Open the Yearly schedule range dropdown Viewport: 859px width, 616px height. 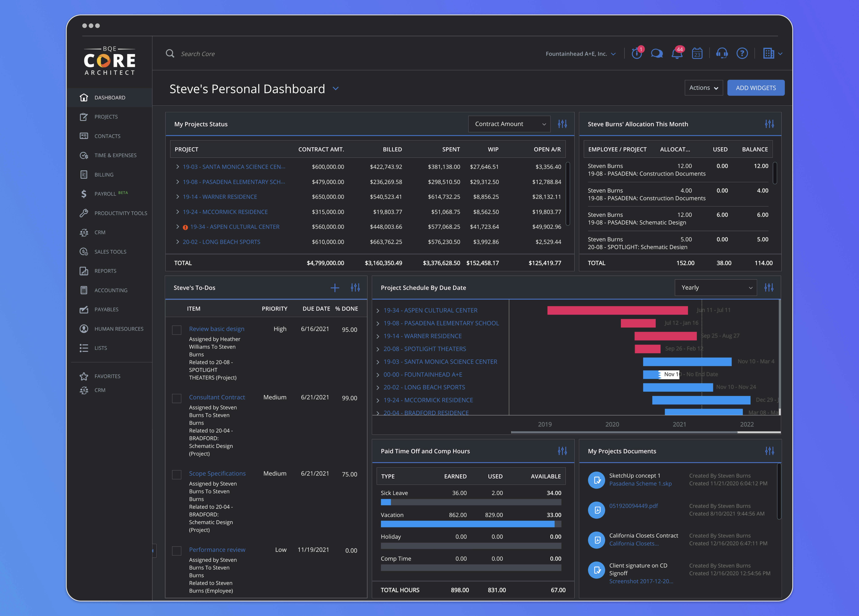[716, 288]
